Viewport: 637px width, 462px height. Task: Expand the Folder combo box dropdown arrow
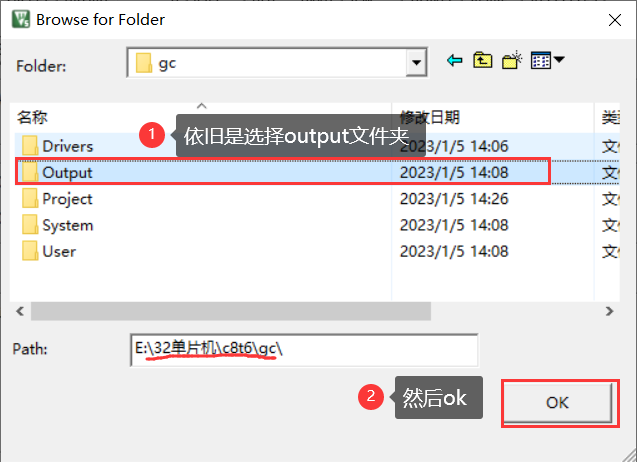416,63
